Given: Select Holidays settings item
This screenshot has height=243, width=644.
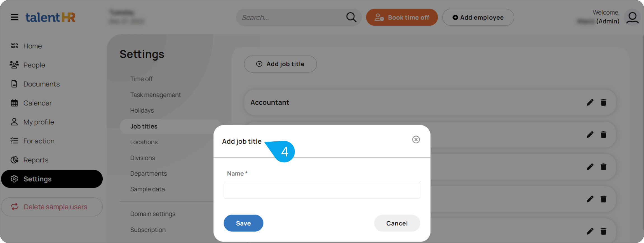Looking at the screenshot, I should tap(142, 110).
